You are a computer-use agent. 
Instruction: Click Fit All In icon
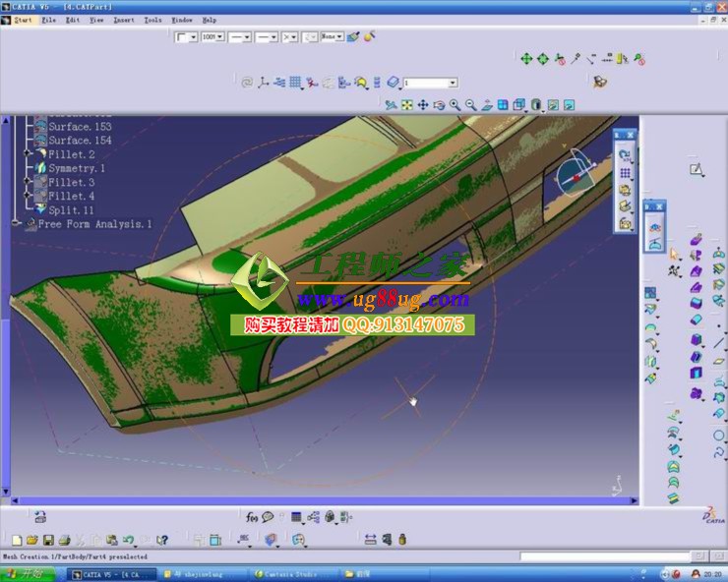(406, 105)
